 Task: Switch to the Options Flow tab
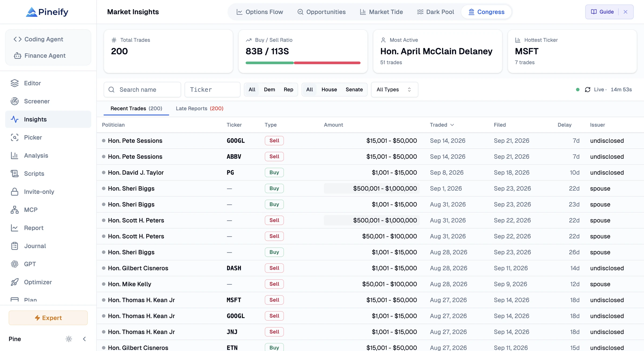pos(259,12)
